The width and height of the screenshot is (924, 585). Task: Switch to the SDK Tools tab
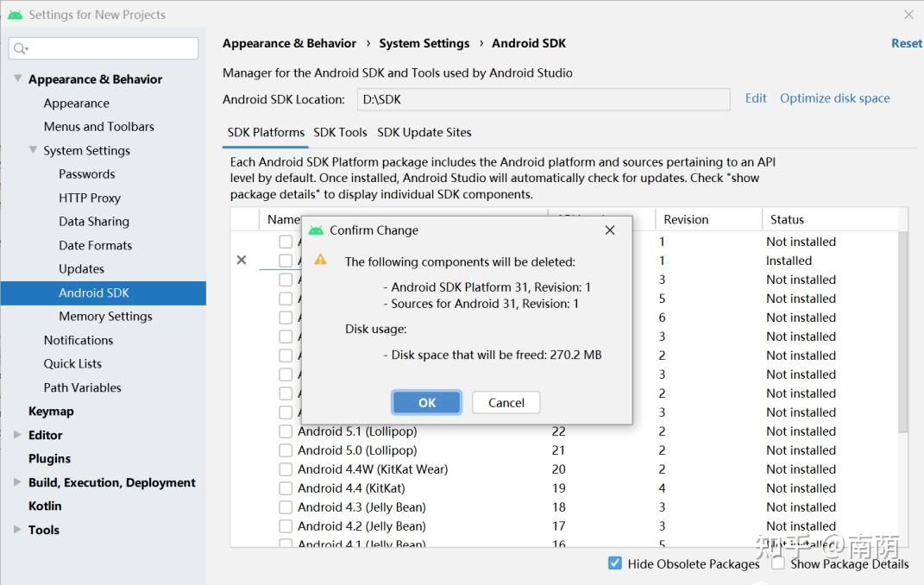pos(341,132)
